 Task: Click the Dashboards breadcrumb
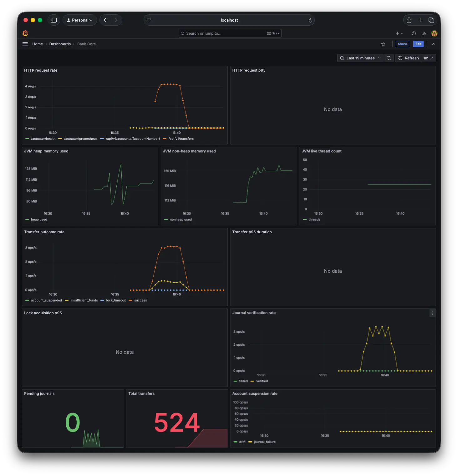click(60, 44)
